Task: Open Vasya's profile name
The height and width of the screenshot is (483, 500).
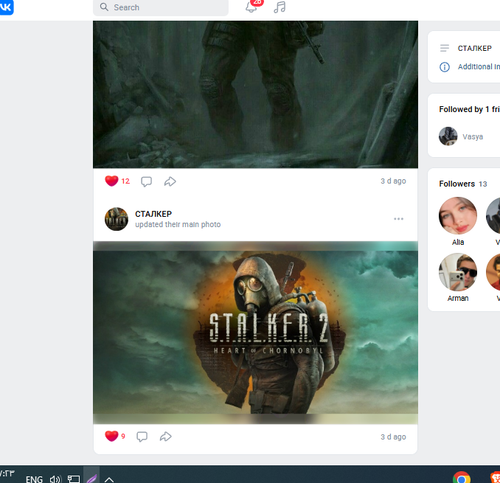Action: 473,137
